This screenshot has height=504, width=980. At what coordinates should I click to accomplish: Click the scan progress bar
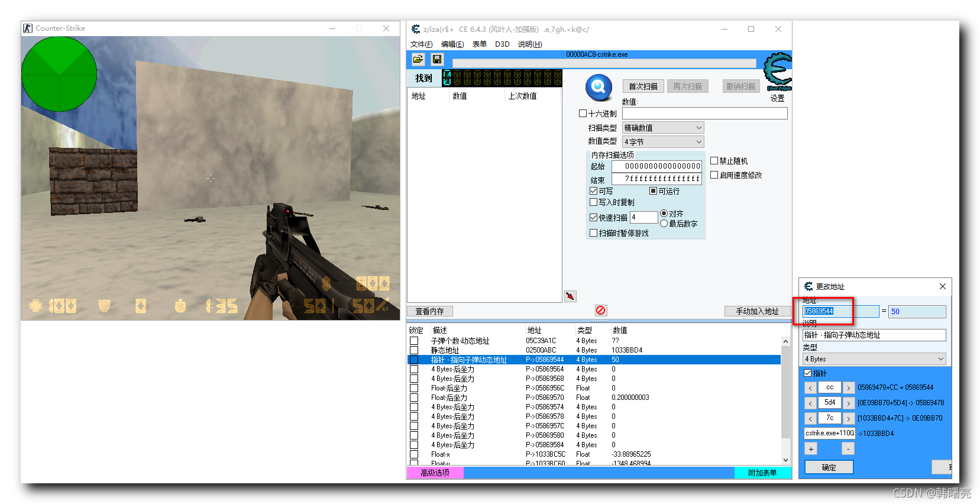coord(604,63)
